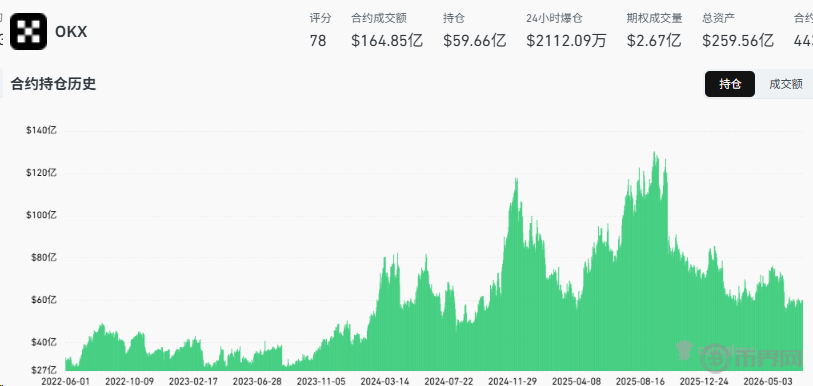Screen dimensions: 813x386
Task: Click the 2026-05-03 date label
Action: [x=768, y=381]
